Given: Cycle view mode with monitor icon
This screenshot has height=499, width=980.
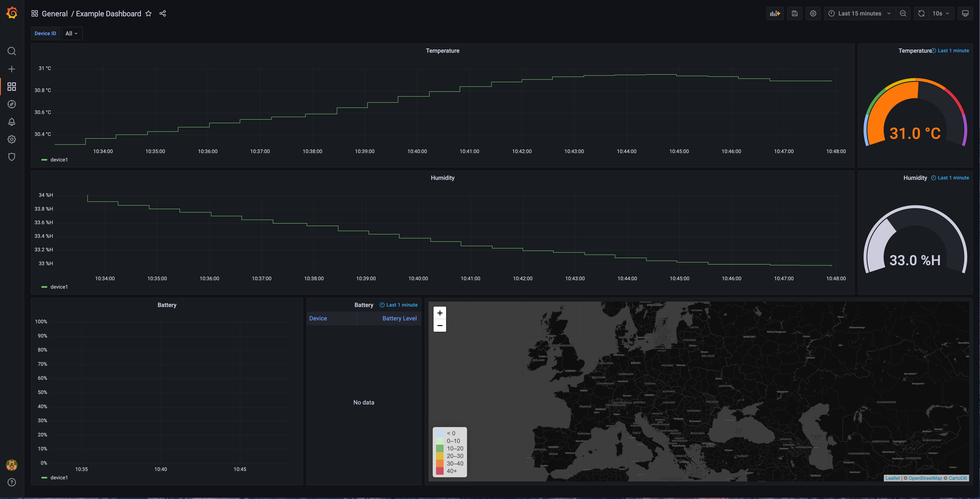Looking at the screenshot, I should (965, 13).
